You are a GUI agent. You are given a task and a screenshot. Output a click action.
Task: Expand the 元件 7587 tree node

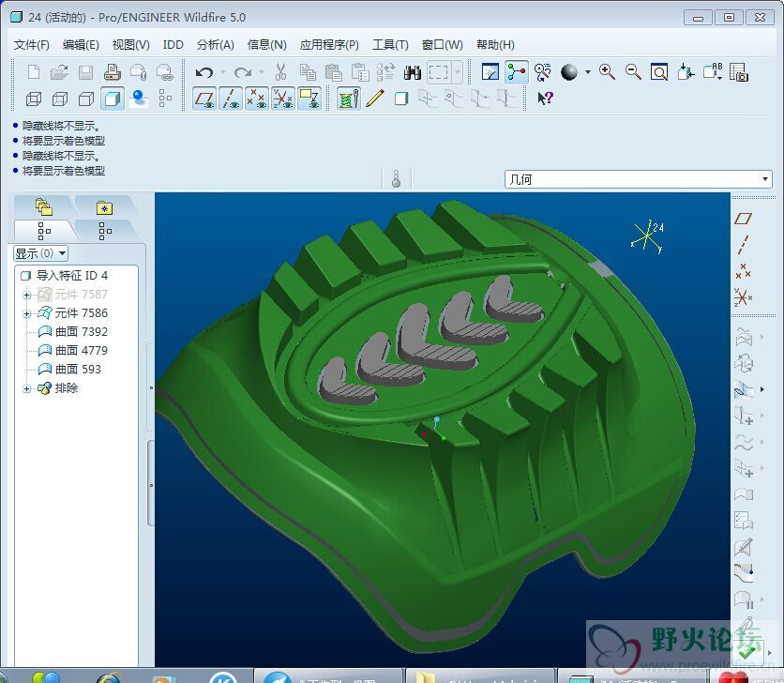point(27,295)
